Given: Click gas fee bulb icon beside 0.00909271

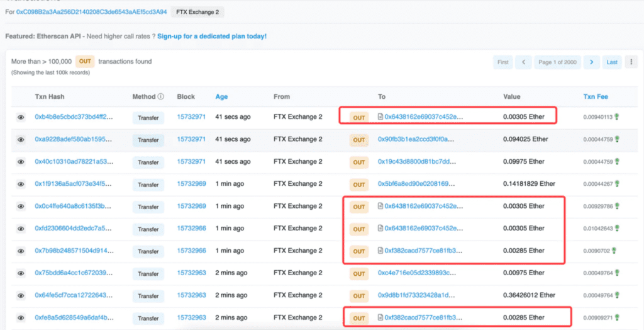Looking at the screenshot, I should [x=616, y=317].
